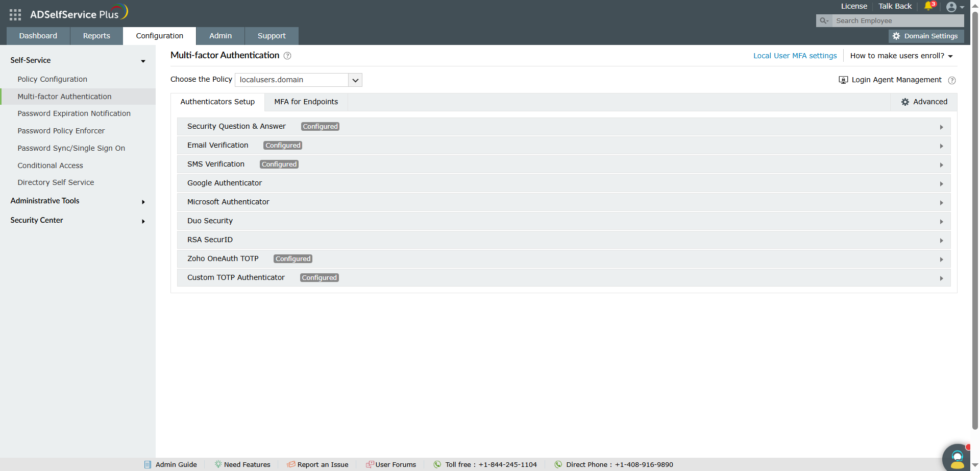The height and width of the screenshot is (471, 980).
Task: Open Advanced MFA settings
Action: [924, 102]
